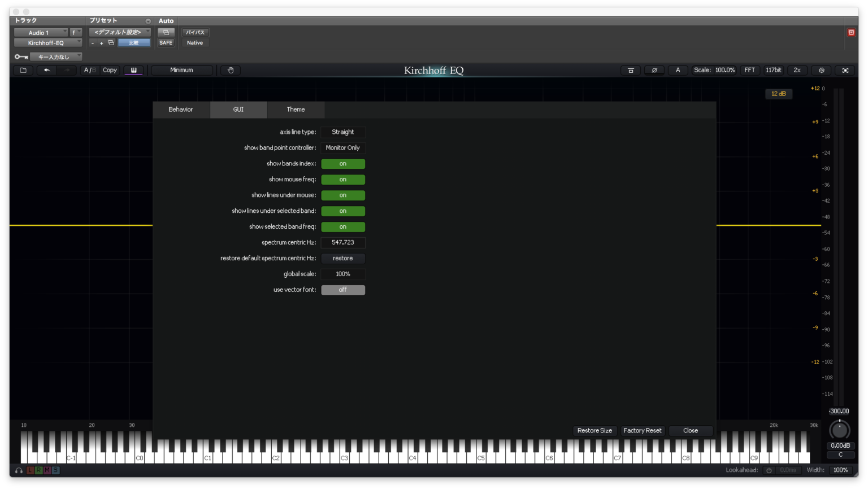Click the lookahead power icon
Image resolution: width=868 pixels, height=489 pixels.
(x=769, y=470)
